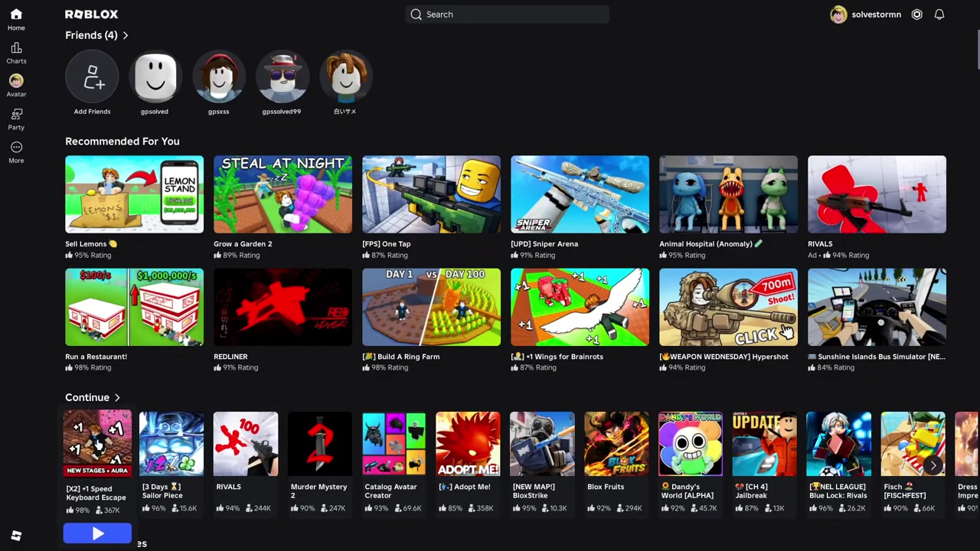The image size is (980, 551).
Task: Expand the Continue section arrow
Action: [117, 398]
